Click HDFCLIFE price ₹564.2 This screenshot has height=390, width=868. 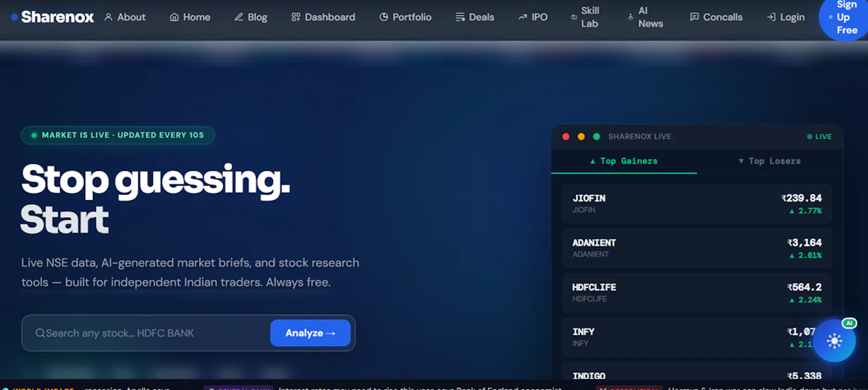(x=805, y=287)
